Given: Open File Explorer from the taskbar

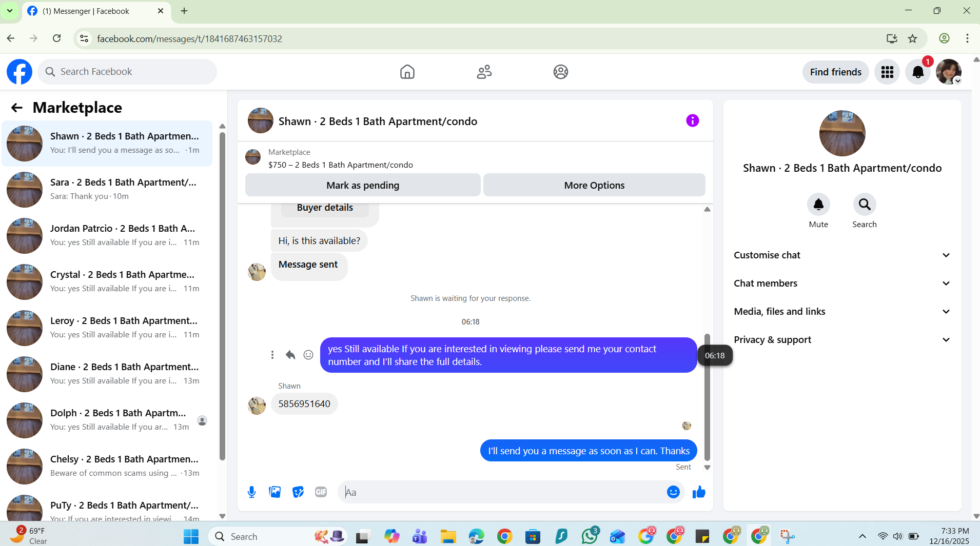Looking at the screenshot, I should tap(448, 536).
